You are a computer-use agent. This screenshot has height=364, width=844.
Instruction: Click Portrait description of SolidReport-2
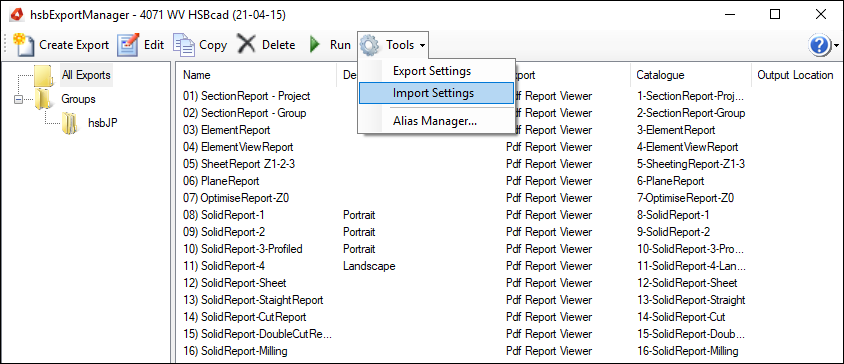359,232
